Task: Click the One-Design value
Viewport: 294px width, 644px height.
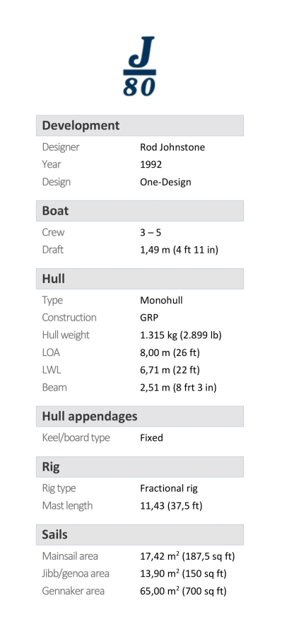Action: (x=165, y=182)
